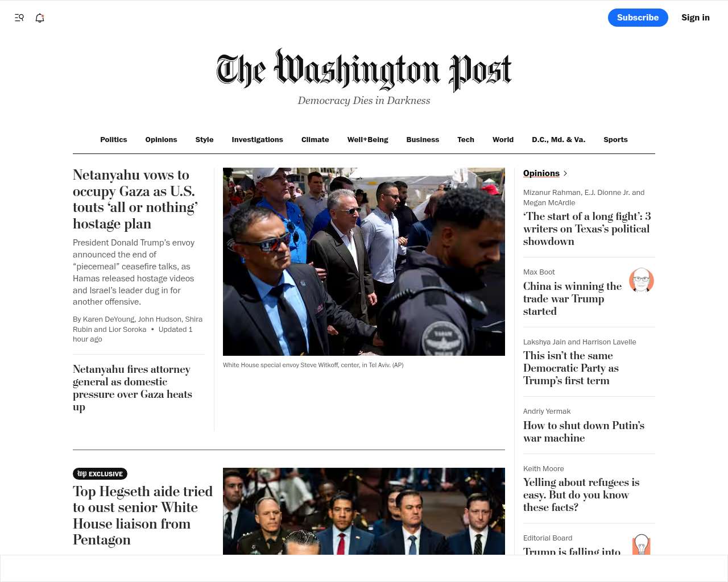Open the sections and search menu icon

[19, 18]
